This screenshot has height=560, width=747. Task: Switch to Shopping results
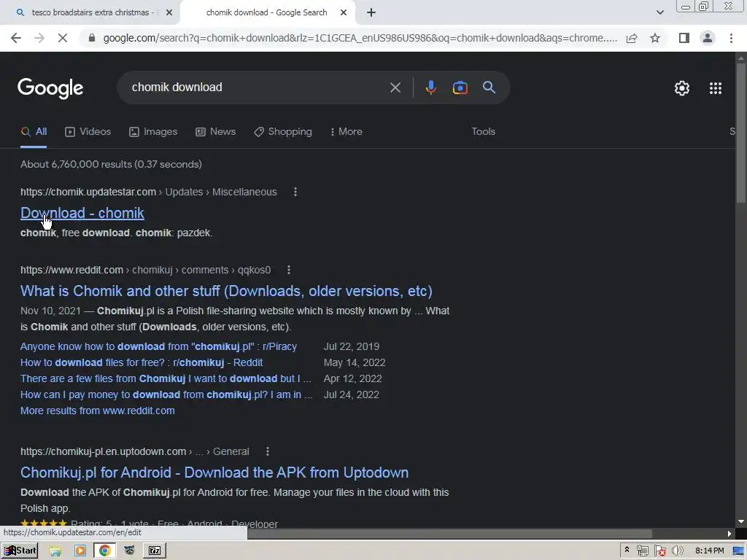click(x=283, y=132)
